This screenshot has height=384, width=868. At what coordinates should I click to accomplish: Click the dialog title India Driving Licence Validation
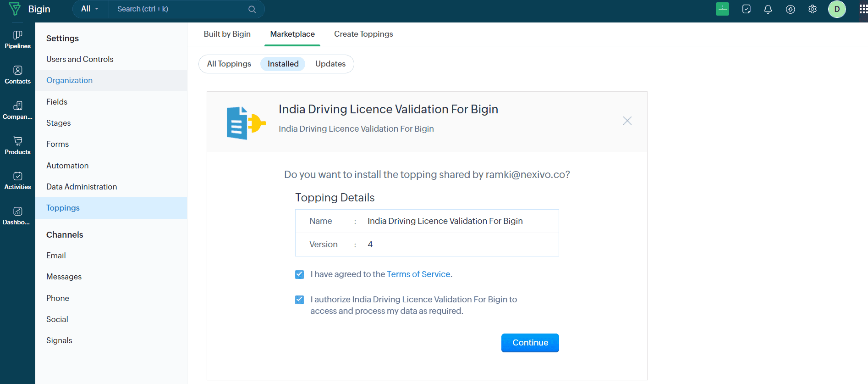pos(388,109)
